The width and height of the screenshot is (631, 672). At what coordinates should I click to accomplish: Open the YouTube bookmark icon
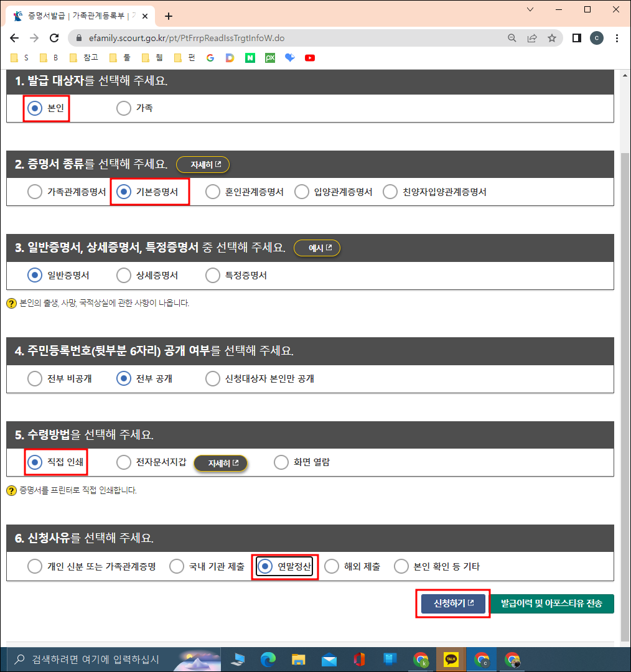tap(309, 57)
